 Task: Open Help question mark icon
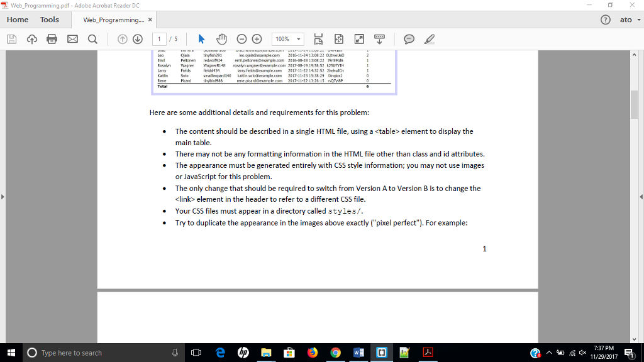click(606, 19)
